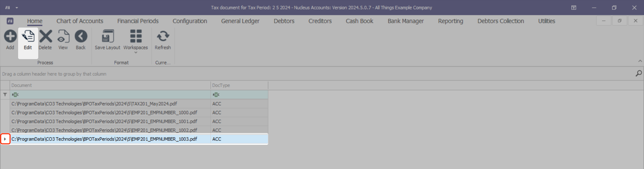Open the Reporting tab
Screen dimensions: 644x169
pos(450,21)
